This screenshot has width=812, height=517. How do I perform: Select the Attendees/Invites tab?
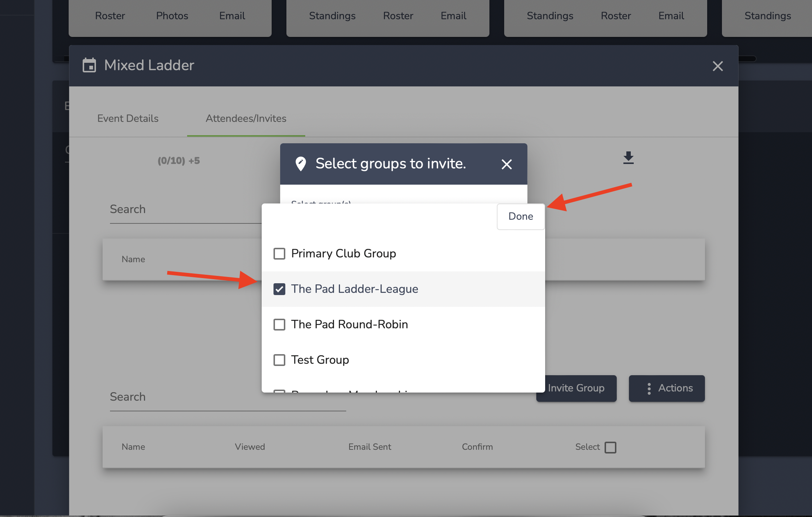[x=246, y=119]
